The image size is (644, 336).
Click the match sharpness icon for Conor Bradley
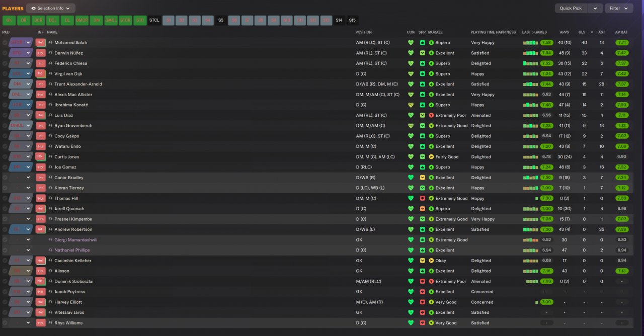pos(422,178)
